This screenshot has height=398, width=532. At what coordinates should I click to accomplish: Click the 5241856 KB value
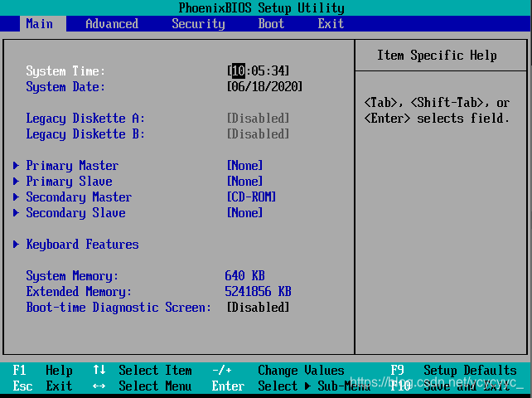[x=258, y=291]
